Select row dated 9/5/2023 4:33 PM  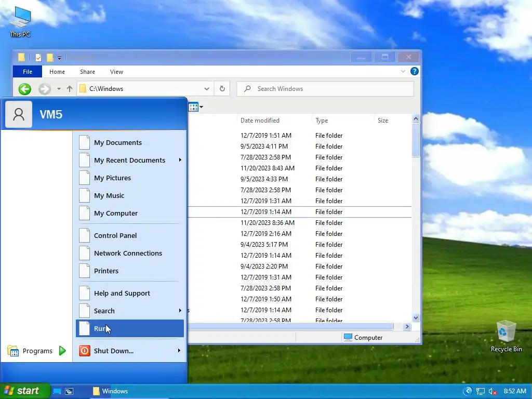click(x=300, y=179)
